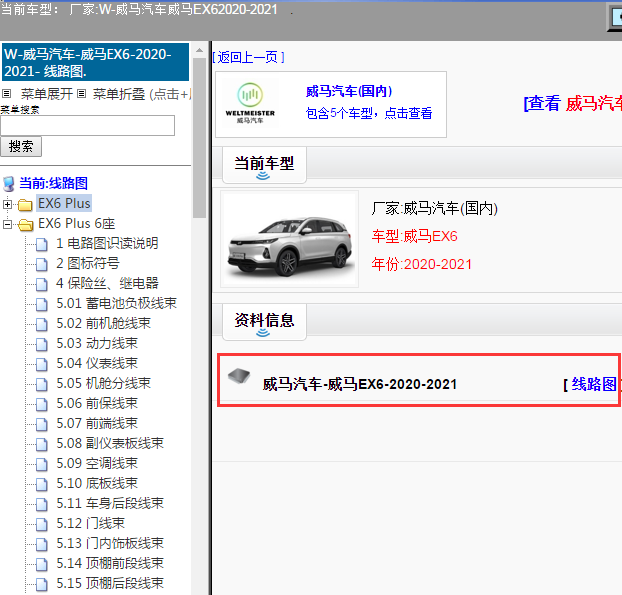Open 5.11 车身后段线束 diagram
Screen dimensions: 622x595
110,503
